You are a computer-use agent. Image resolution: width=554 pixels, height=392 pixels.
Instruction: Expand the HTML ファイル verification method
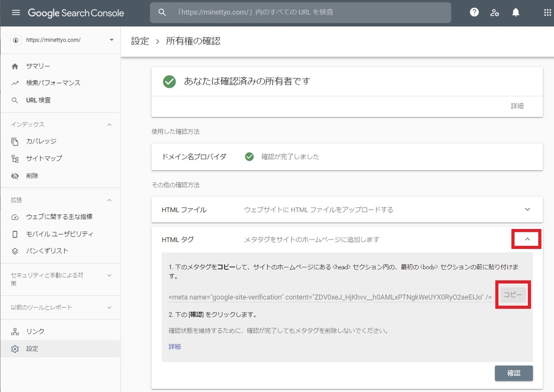pyautogui.click(x=528, y=210)
